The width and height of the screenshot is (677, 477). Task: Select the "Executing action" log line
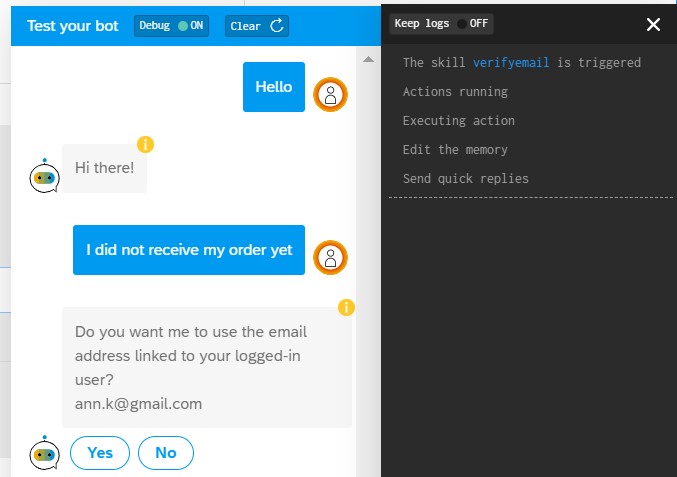(x=458, y=121)
